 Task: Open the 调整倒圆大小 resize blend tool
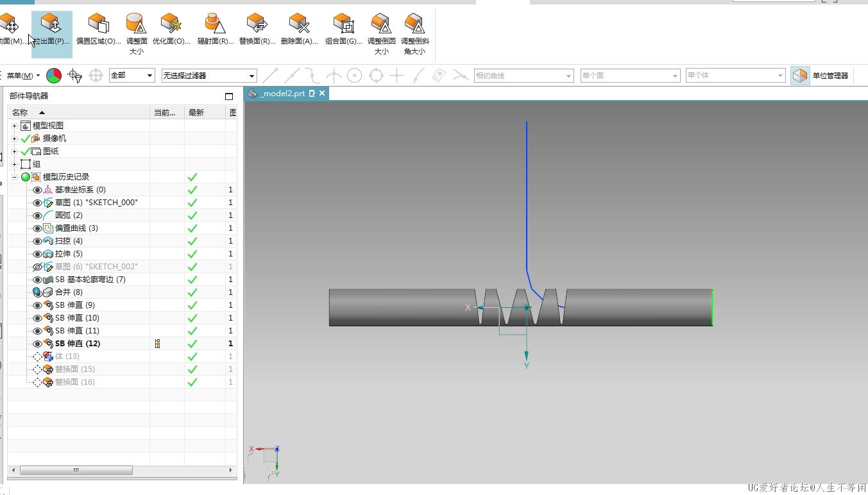tap(381, 33)
